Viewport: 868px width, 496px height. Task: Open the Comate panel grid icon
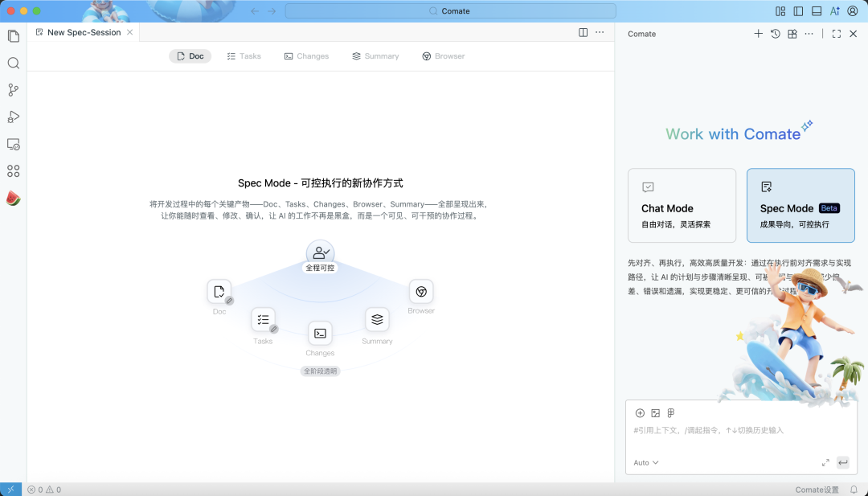pos(792,34)
